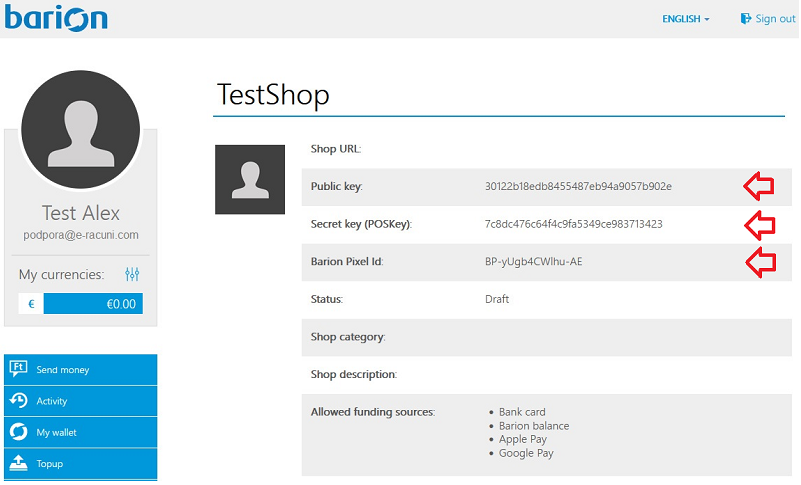Click the My currencies label
801x485 pixels.
pyautogui.click(x=61, y=275)
